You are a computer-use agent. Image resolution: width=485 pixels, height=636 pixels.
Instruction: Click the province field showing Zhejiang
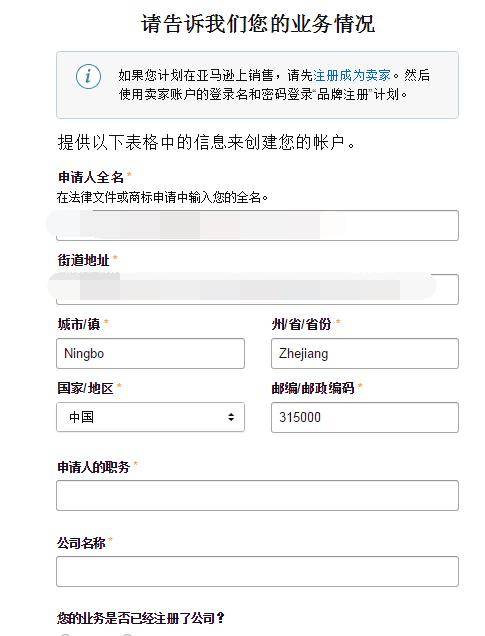pos(365,353)
